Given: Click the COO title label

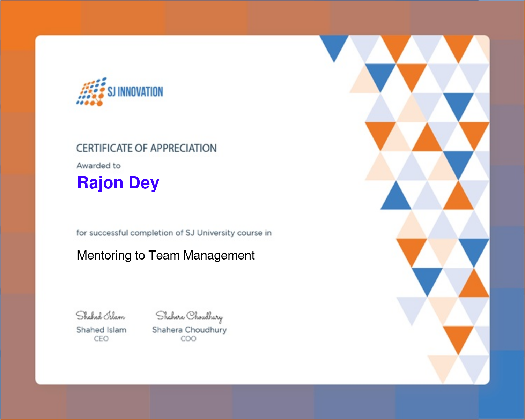Looking at the screenshot, I should click(188, 339).
